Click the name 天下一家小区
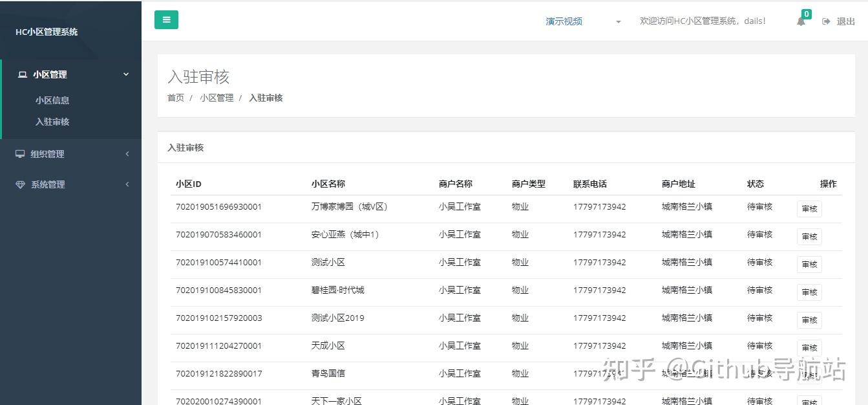Image resolution: width=868 pixels, height=405 pixels. (x=337, y=400)
